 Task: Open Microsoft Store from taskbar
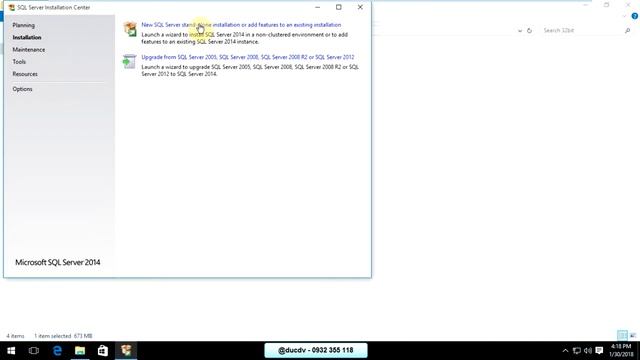tap(103, 351)
